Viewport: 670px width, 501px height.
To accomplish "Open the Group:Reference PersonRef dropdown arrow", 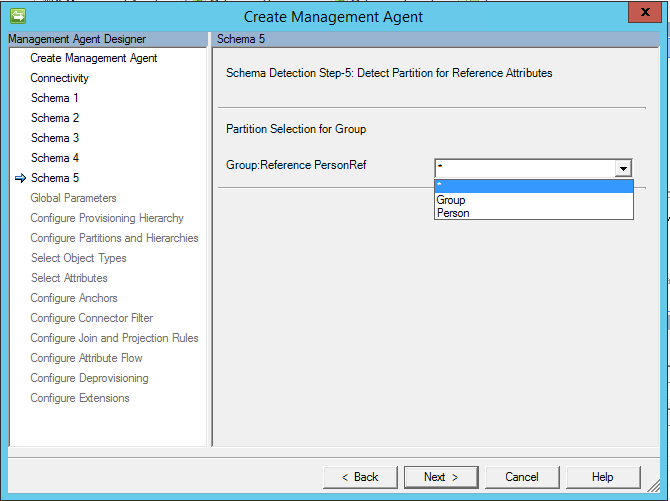I will 623,168.
